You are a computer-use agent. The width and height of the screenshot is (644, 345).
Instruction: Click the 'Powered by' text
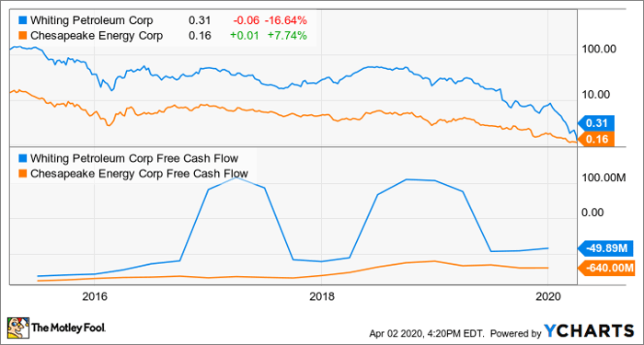(x=516, y=333)
